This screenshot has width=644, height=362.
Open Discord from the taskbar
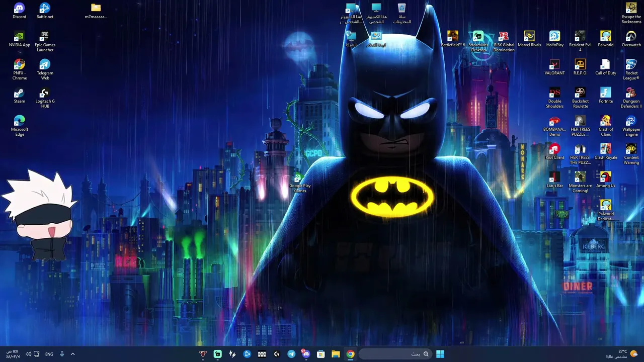point(306,354)
